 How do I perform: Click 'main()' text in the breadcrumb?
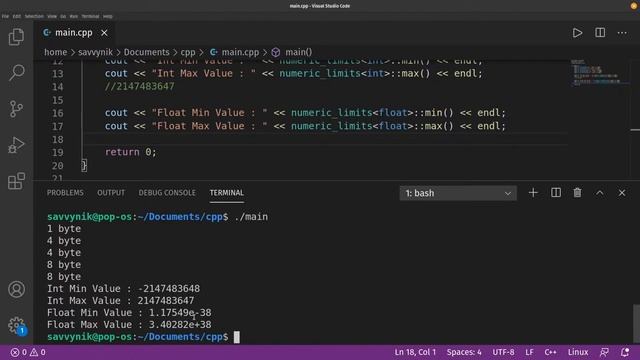click(299, 52)
